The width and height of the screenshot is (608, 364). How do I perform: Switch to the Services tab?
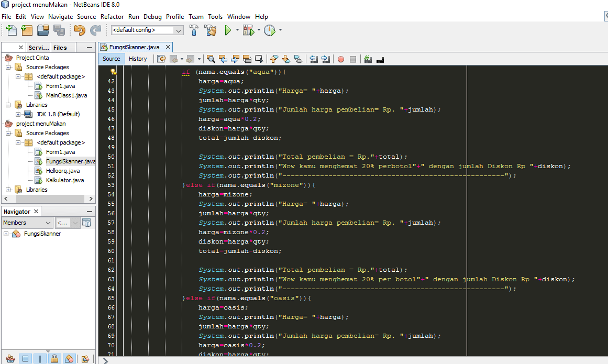[x=39, y=48]
